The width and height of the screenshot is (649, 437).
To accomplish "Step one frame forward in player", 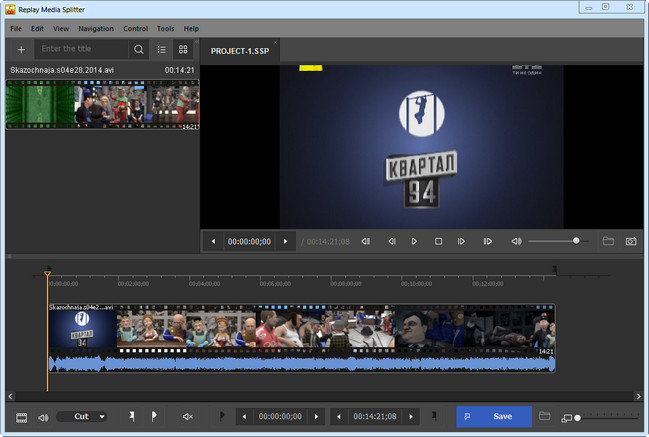I will (461, 241).
